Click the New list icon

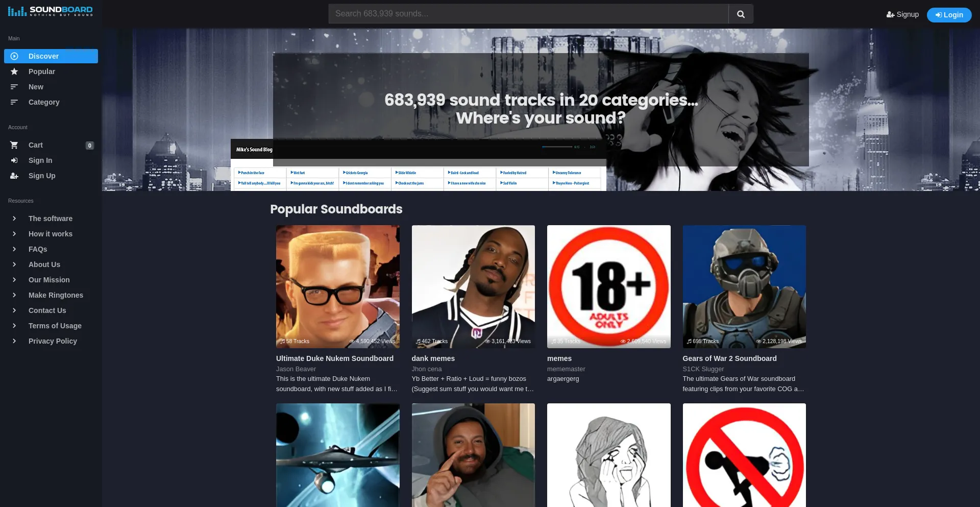[14, 87]
